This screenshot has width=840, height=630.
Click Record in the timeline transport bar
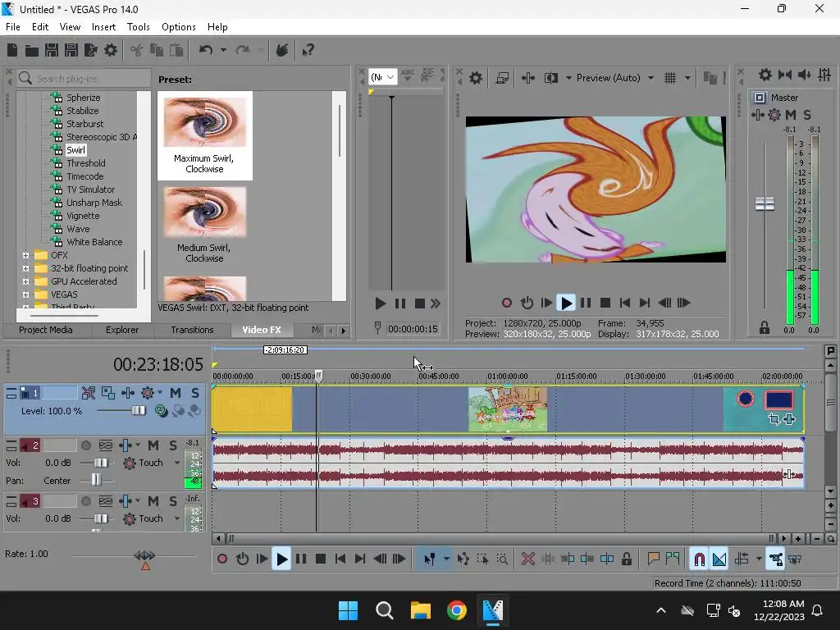tap(221, 559)
